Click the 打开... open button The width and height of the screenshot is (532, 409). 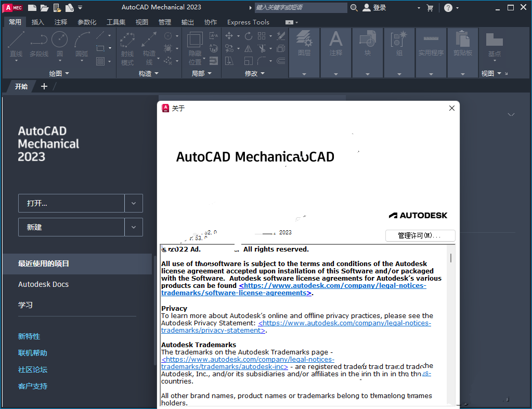71,203
